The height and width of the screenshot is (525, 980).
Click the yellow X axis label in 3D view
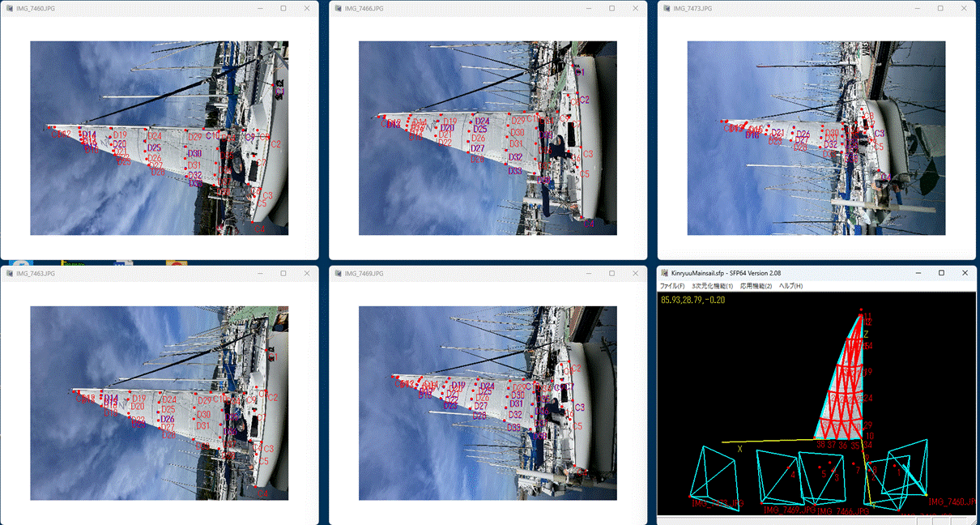pyautogui.click(x=739, y=448)
